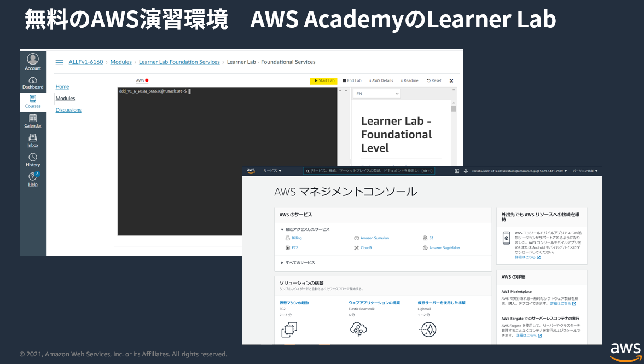The height and width of the screenshot is (364, 644).
Task: Click inside the lab terminal prompt
Action: 154,91
